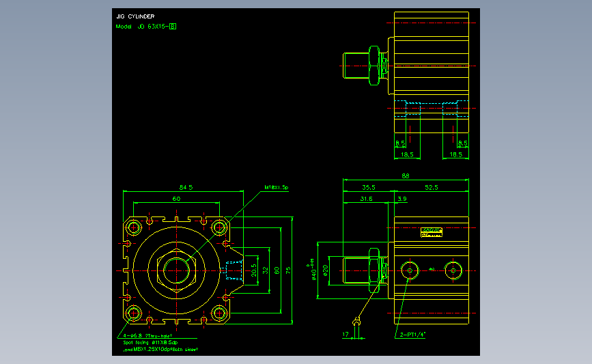Viewport: 592px width, 364px height.
Task: Select the "32" vertical dimension
Action: pos(266,270)
